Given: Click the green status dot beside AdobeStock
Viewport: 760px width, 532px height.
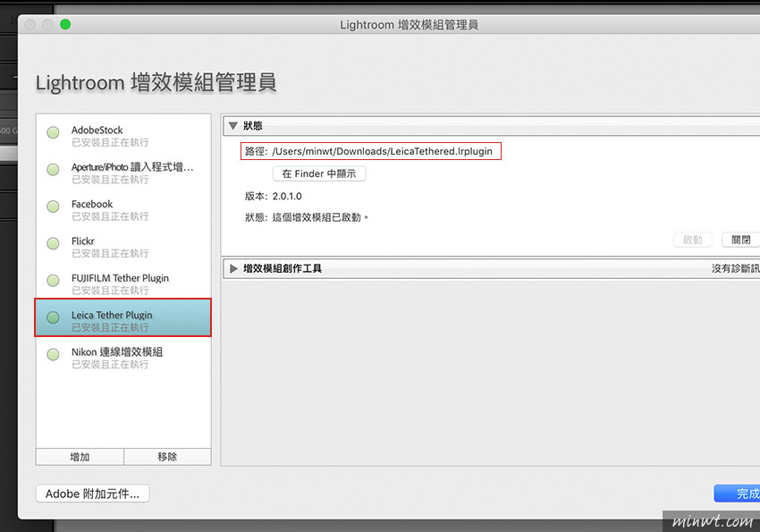Looking at the screenshot, I should tap(53, 132).
